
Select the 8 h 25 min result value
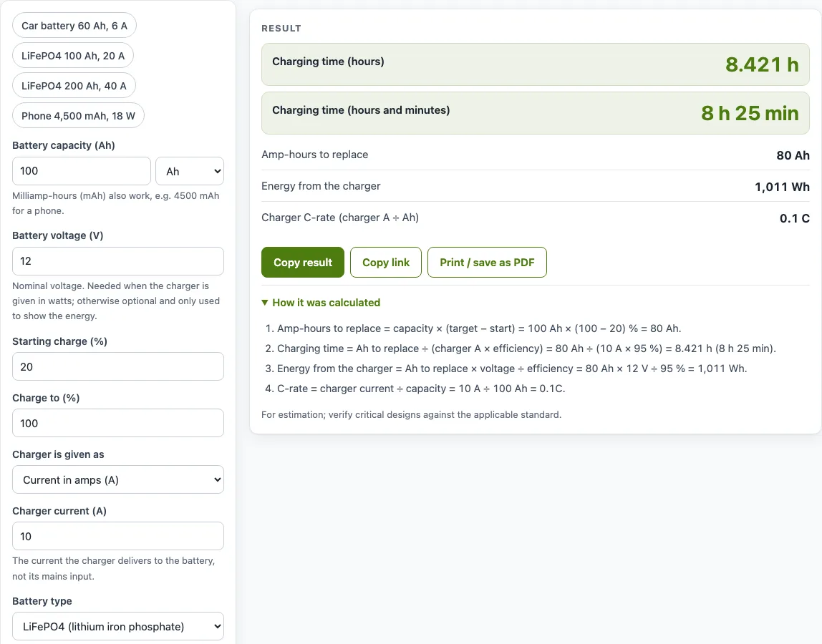pyautogui.click(x=750, y=113)
